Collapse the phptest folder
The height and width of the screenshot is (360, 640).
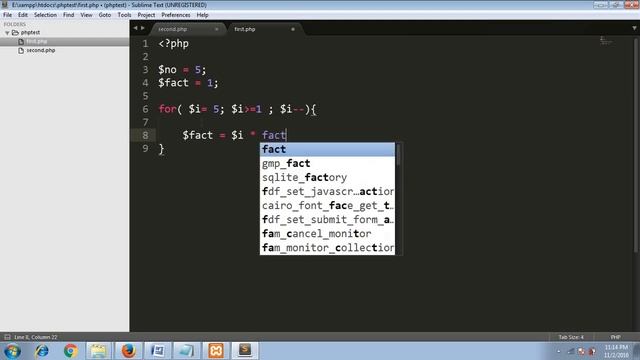[7, 33]
